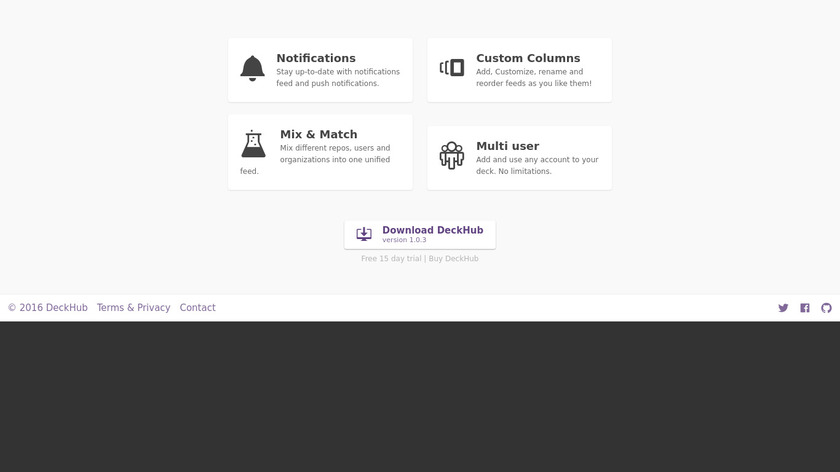Click the © 2016 DeckHub footer link

click(x=47, y=308)
